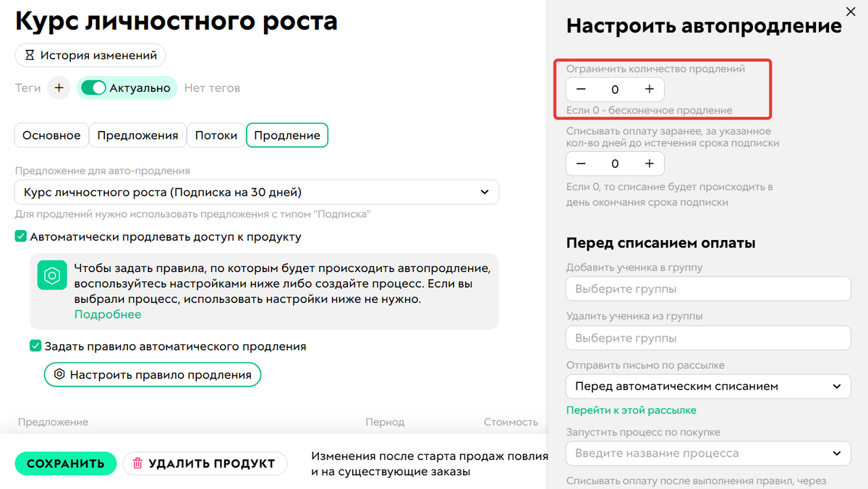The height and width of the screenshot is (489, 868).
Task: Click УДАЛИТЬ ПРОДУКТ button
Action: pos(205,464)
